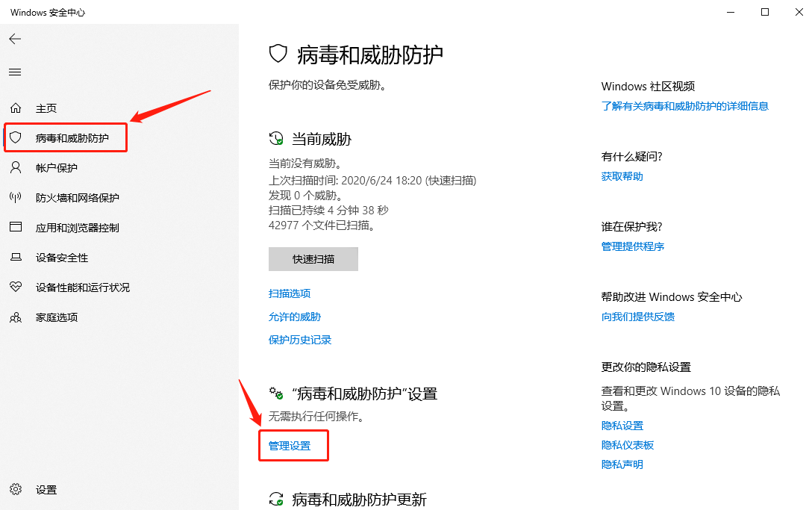Toggle the hamburger navigation menu

[x=15, y=72]
